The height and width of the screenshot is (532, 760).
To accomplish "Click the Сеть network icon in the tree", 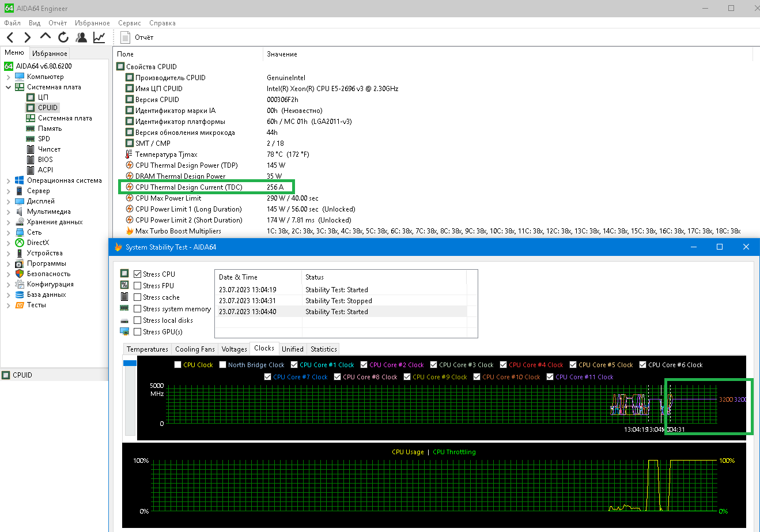I will click(20, 232).
